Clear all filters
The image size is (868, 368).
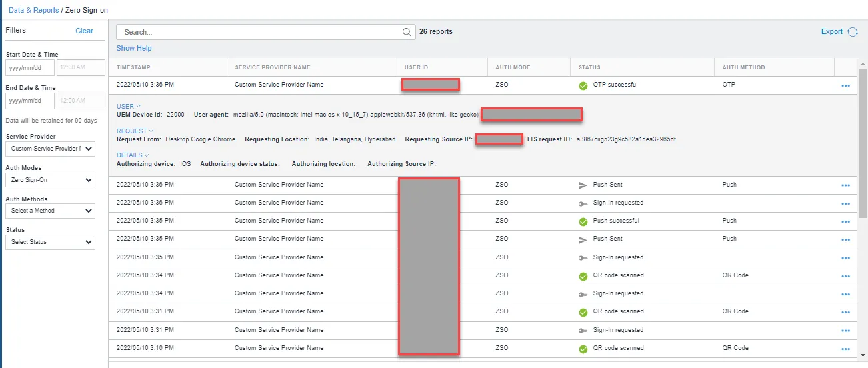tap(84, 31)
